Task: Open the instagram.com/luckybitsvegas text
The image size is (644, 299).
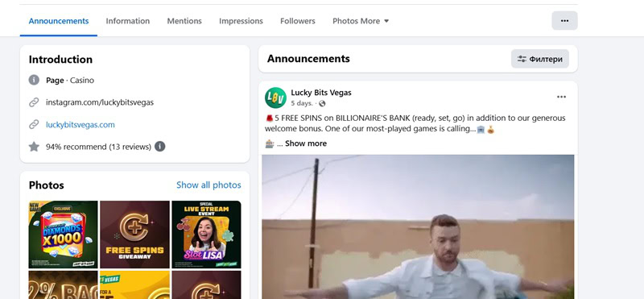Action: point(100,102)
